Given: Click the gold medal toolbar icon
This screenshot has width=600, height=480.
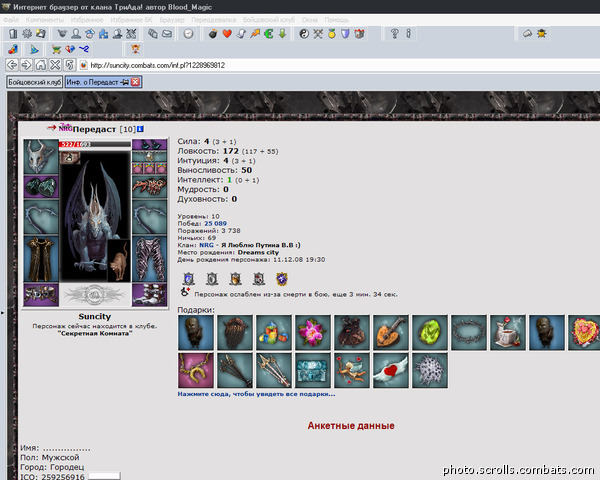Looking at the screenshot, I should [x=332, y=34].
